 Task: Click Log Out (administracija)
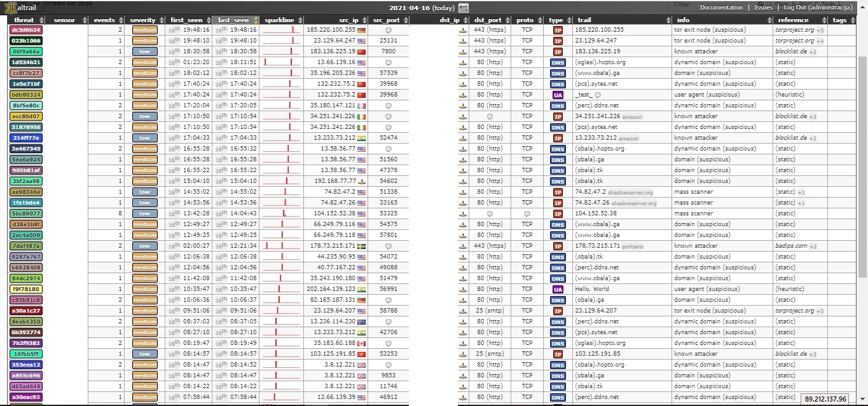818,8
